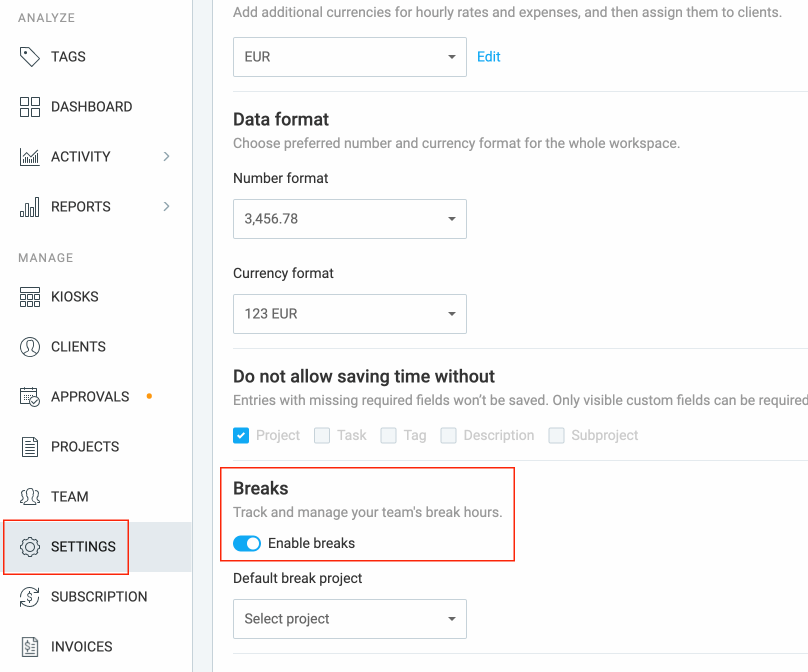Expand the Reports submenu chevron
The image size is (808, 672).
166,206
